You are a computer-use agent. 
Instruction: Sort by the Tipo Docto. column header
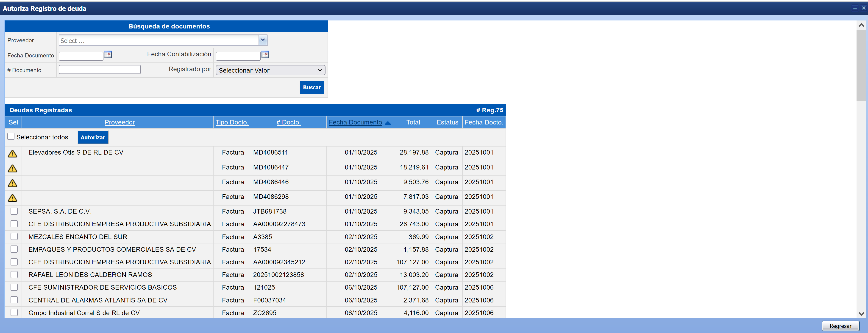232,122
